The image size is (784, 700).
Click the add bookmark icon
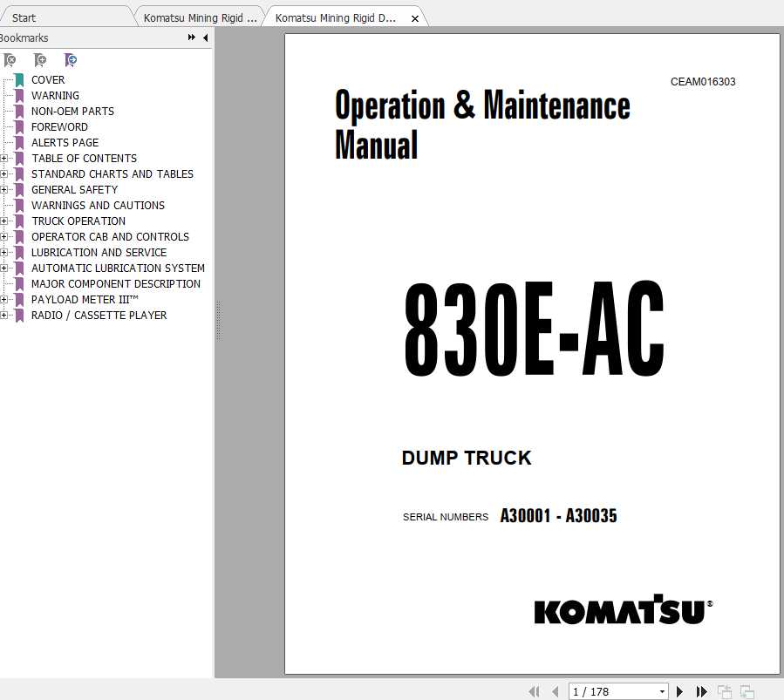tap(40, 60)
